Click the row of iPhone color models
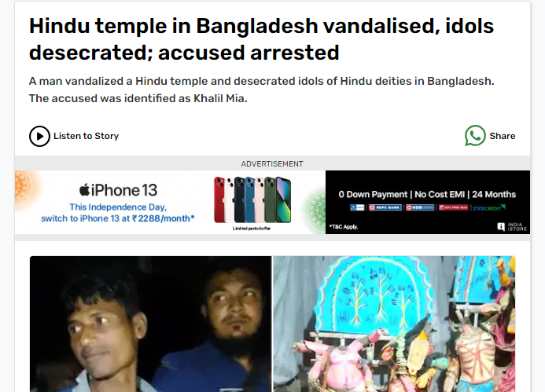 [252, 200]
